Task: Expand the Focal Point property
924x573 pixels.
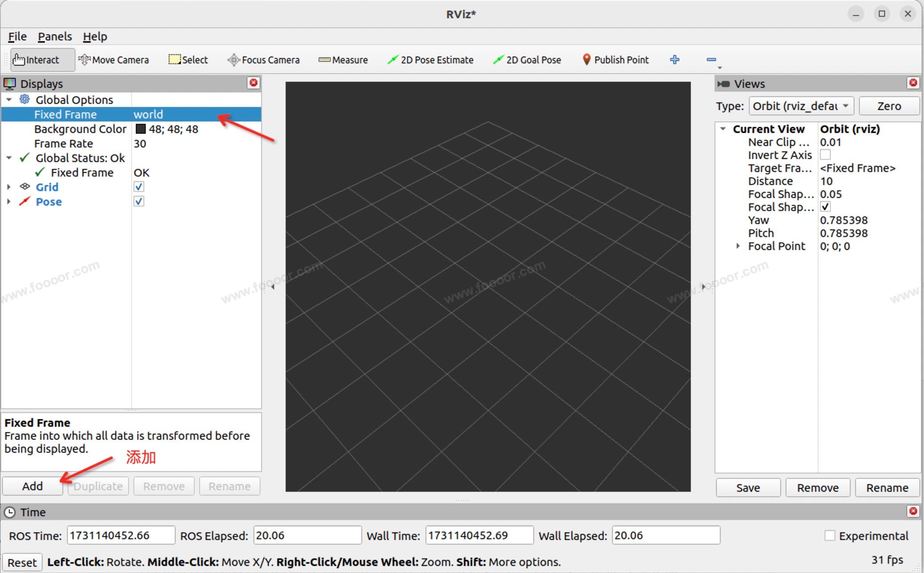Action: pyautogui.click(x=738, y=246)
